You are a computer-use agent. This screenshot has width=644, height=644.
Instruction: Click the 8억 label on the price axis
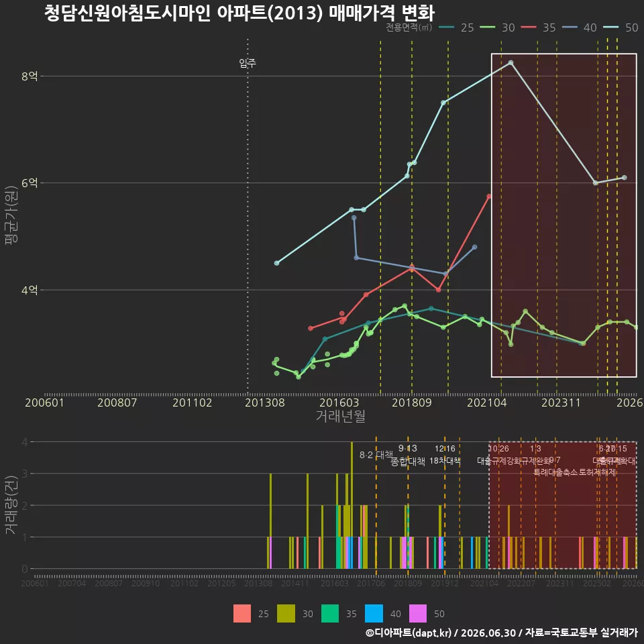point(30,76)
